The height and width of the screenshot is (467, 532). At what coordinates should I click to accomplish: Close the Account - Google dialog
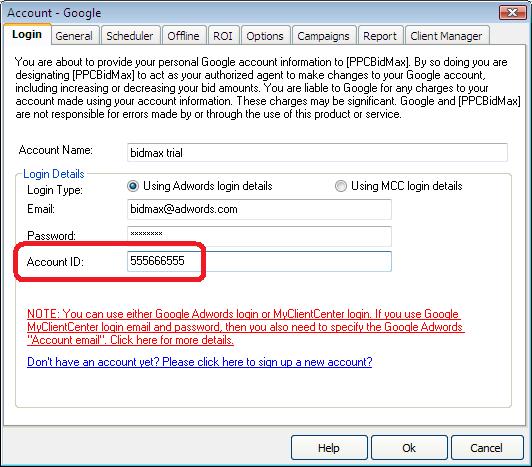tap(512, 13)
